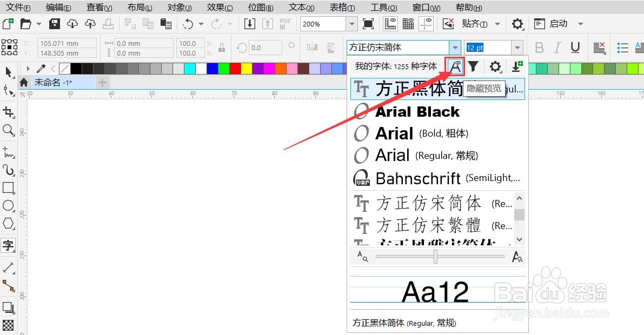
Task: Click the Import icon
Action: 249,24
